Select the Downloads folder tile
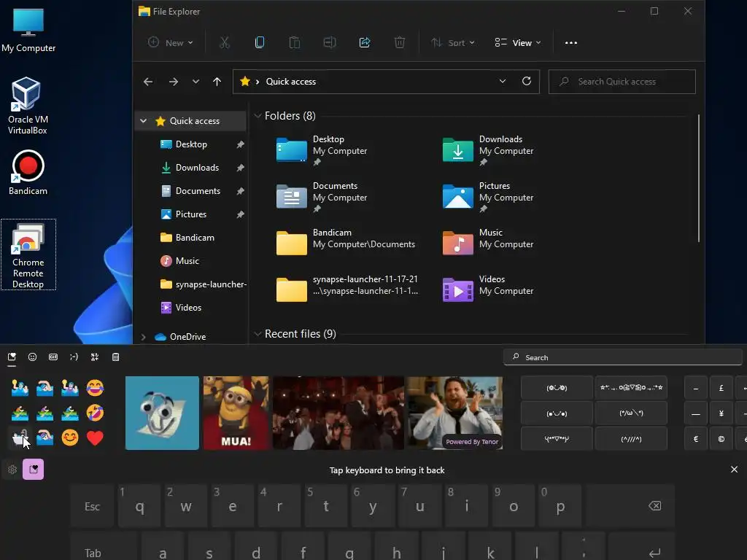This screenshot has width=747, height=560. coord(488,150)
